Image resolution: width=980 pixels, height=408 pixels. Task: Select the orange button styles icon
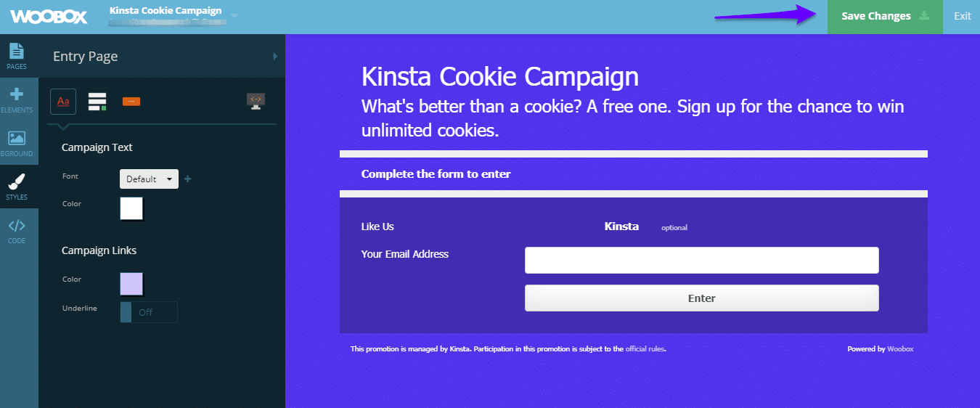pyautogui.click(x=131, y=102)
